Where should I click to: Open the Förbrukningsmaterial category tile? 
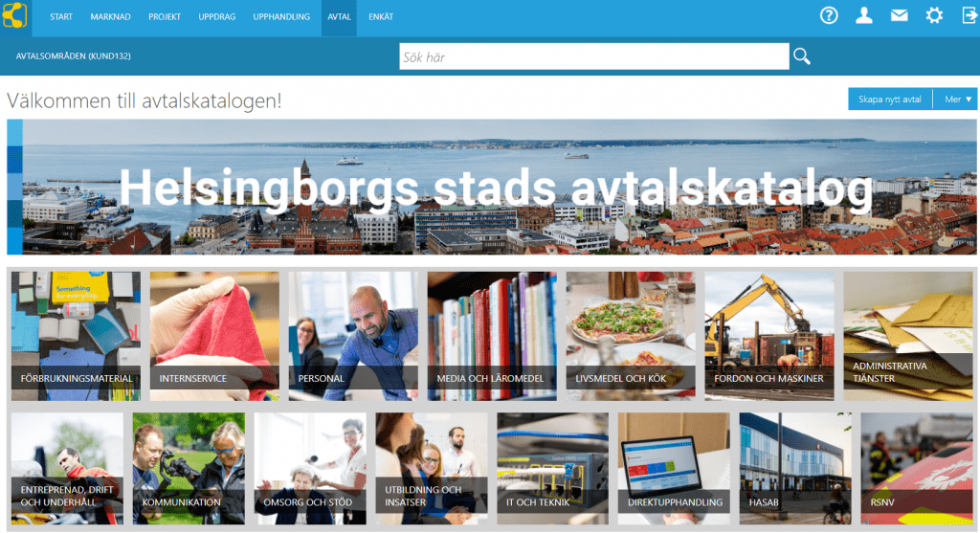pos(76,336)
